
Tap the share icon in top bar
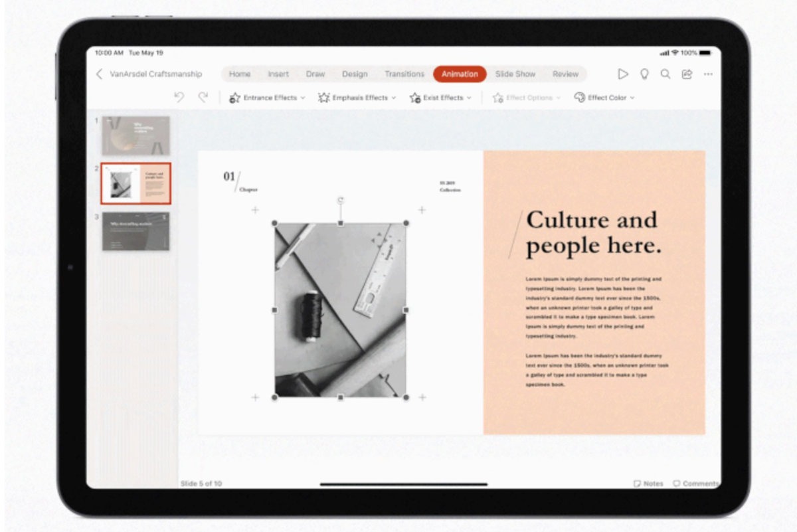pos(687,74)
